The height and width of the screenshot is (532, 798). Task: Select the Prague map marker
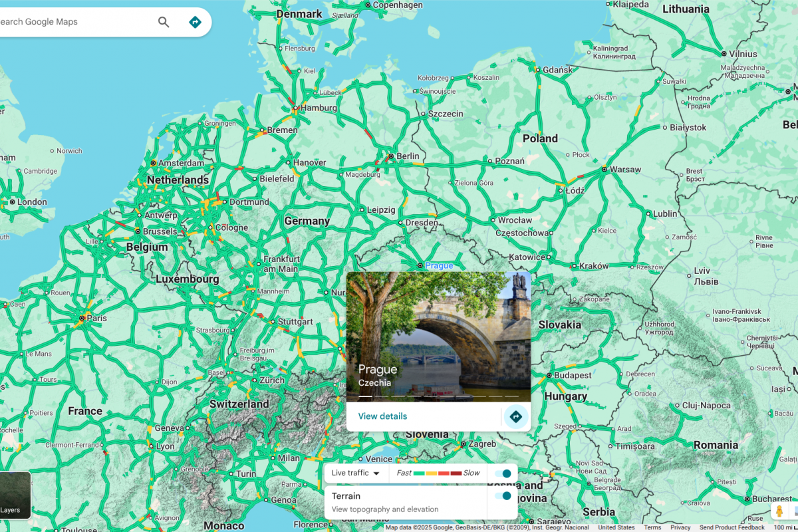click(420, 265)
